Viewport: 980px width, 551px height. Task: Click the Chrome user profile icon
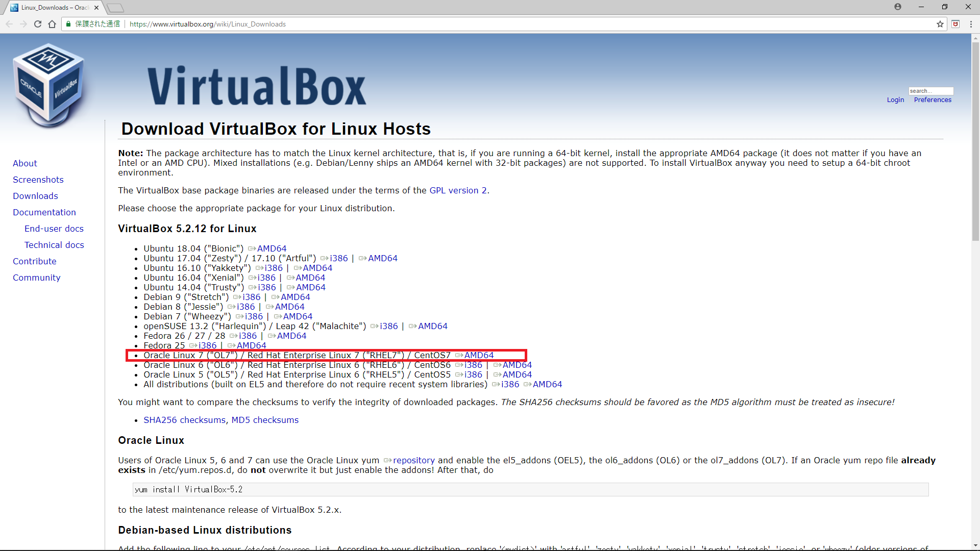click(898, 7)
